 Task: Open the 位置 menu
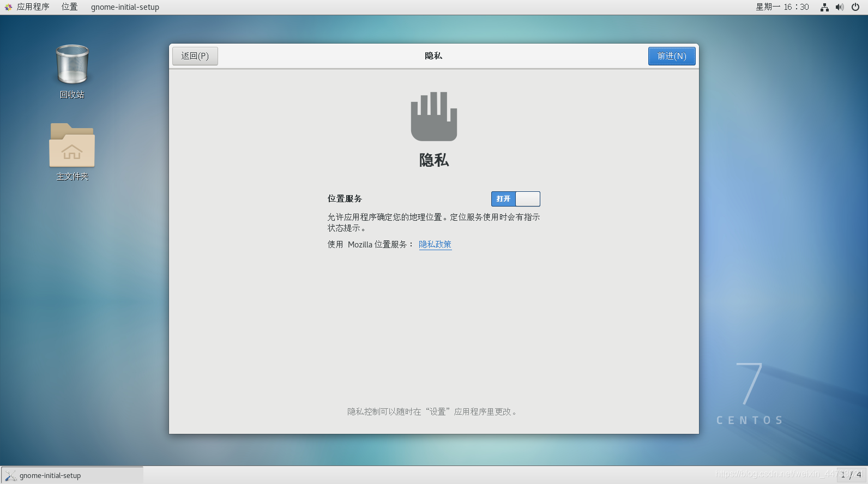click(x=70, y=7)
